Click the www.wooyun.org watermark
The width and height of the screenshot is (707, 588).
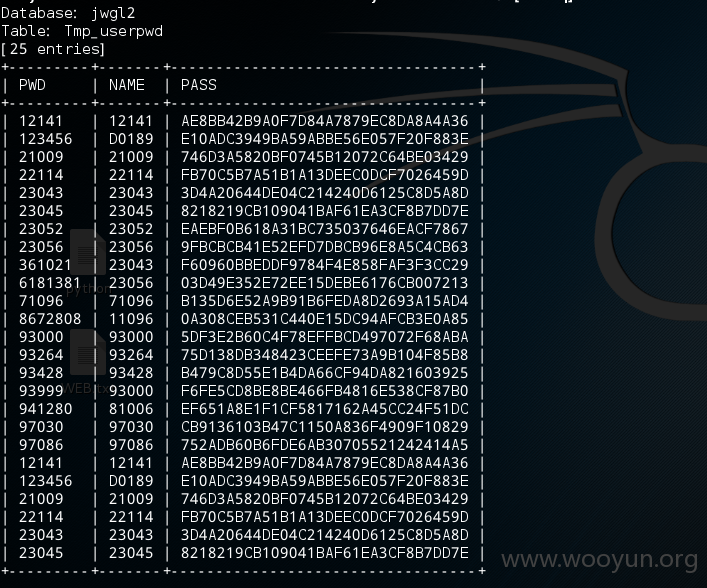click(600, 560)
